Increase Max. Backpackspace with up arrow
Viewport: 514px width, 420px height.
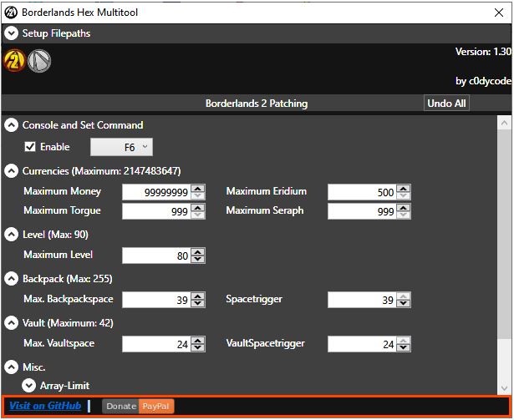tap(198, 296)
